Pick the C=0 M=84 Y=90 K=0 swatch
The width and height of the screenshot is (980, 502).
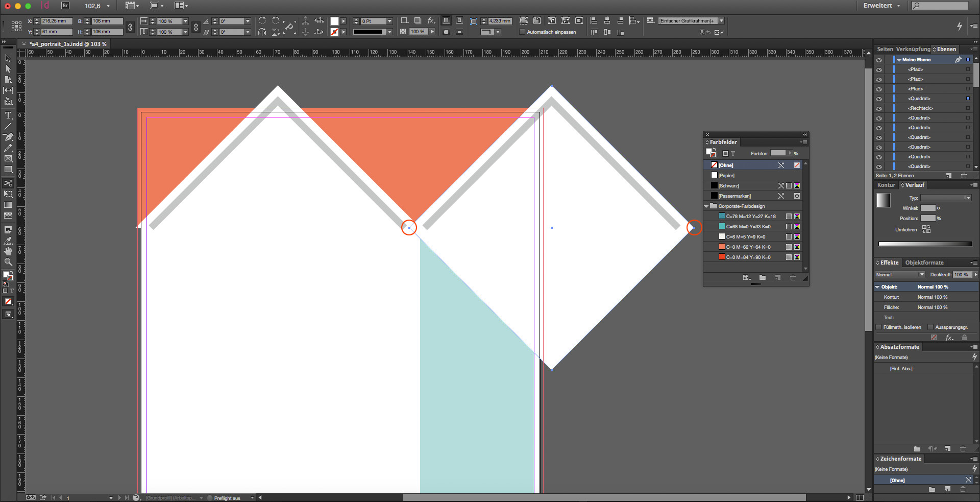pos(748,257)
